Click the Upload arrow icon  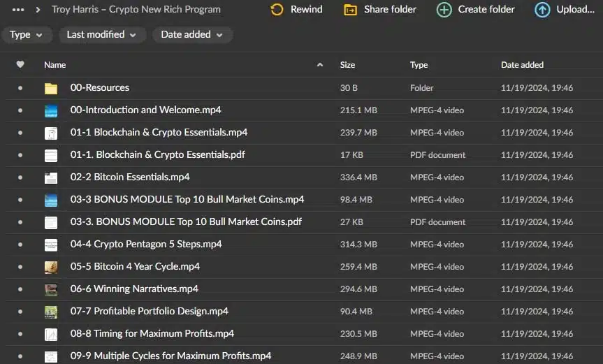(x=542, y=10)
